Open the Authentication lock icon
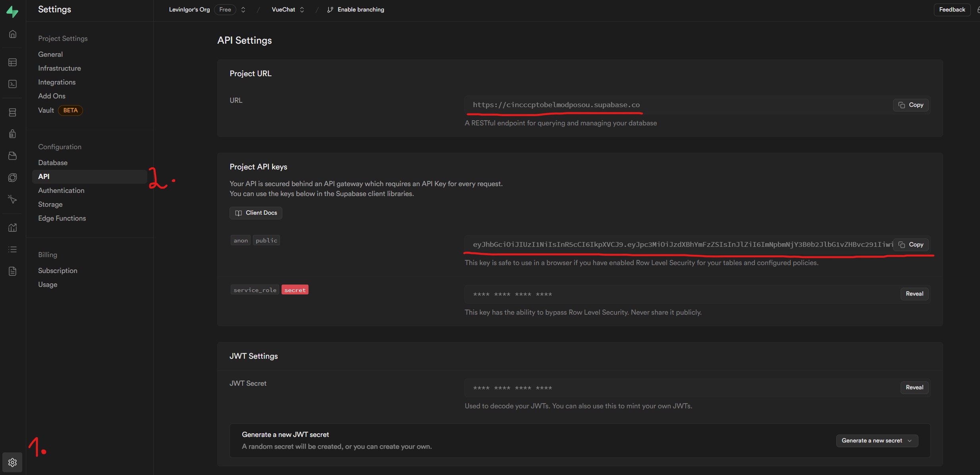This screenshot has height=475, width=980. click(x=13, y=134)
